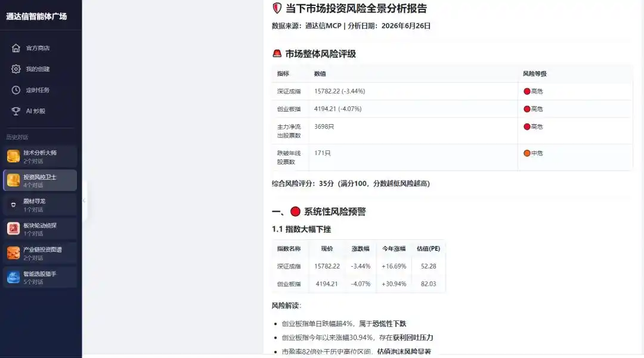
Task: Click 综合风险评分: 35分 line
Action: coord(351,183)
